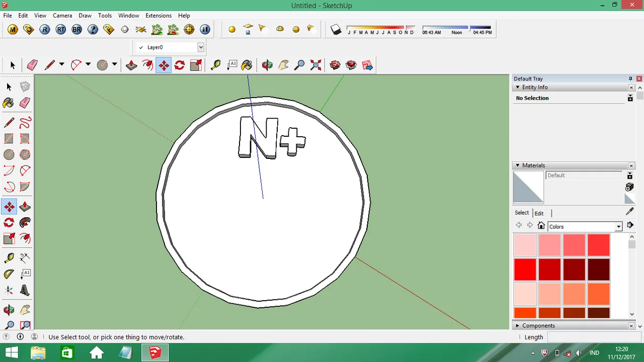Click the eyedropper Sample Paint icon

pos(629,212)
